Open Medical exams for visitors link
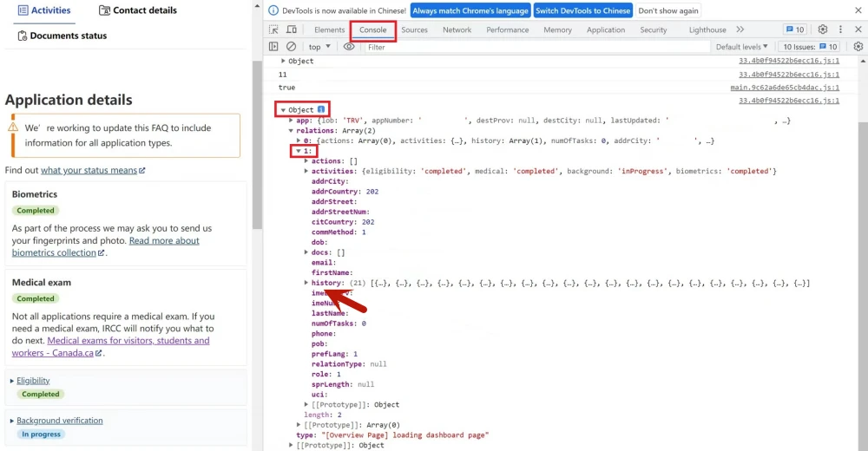The image size is (868, 451). (111, 346)
